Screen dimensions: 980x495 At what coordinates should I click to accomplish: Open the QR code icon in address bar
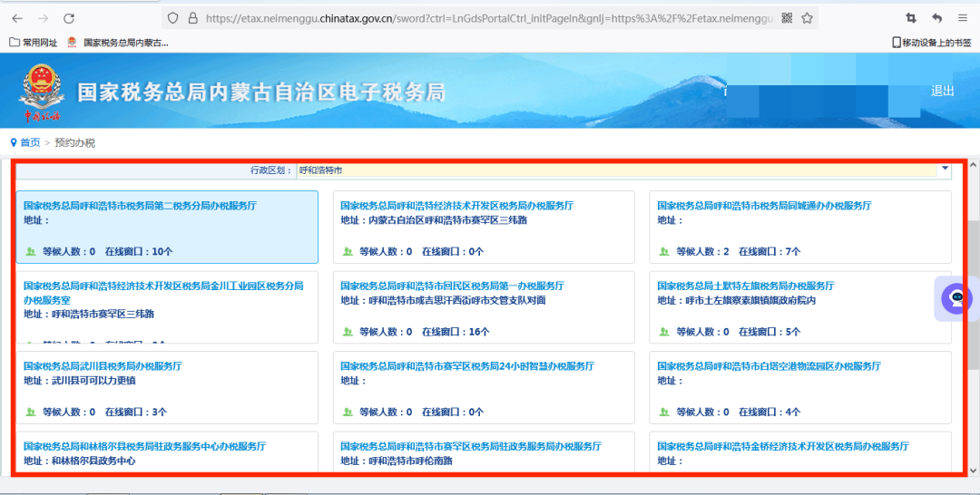[x=788, y=18]
